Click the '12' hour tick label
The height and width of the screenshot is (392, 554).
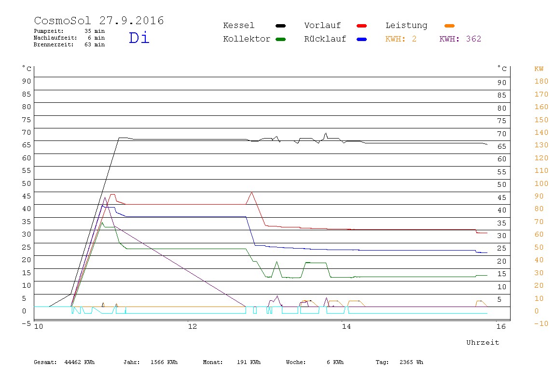click(x=193, y=326)
